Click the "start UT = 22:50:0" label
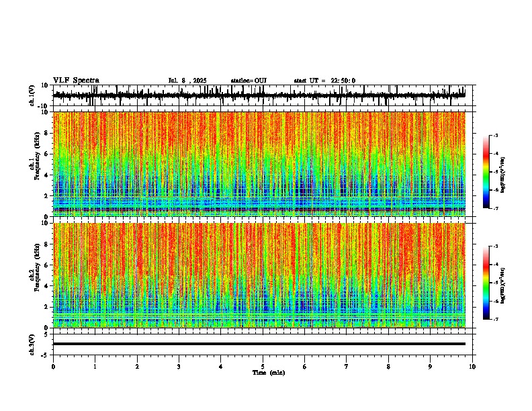The width and height of the screenshot is (532, 411). coord(324,81)
